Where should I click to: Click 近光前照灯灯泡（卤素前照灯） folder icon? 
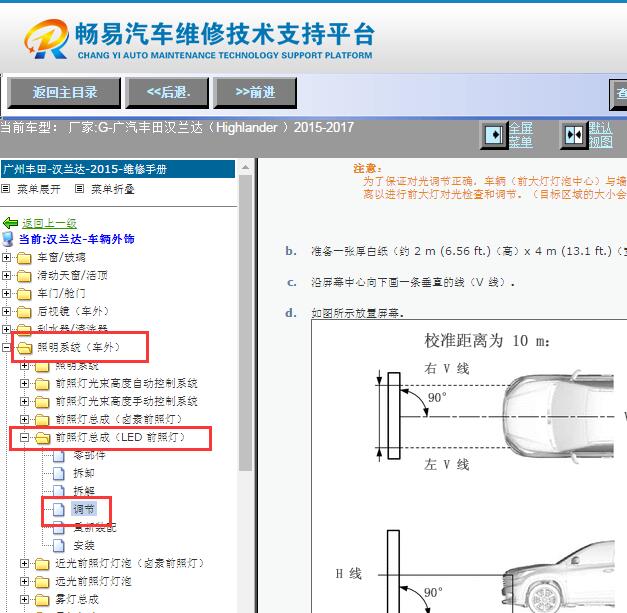42,564
